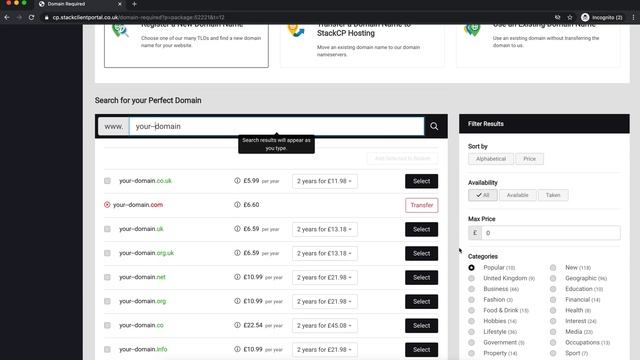Open term dropdown for your-domain.co.uk
This screenshot has width=640, height=360.
point(325,181)
